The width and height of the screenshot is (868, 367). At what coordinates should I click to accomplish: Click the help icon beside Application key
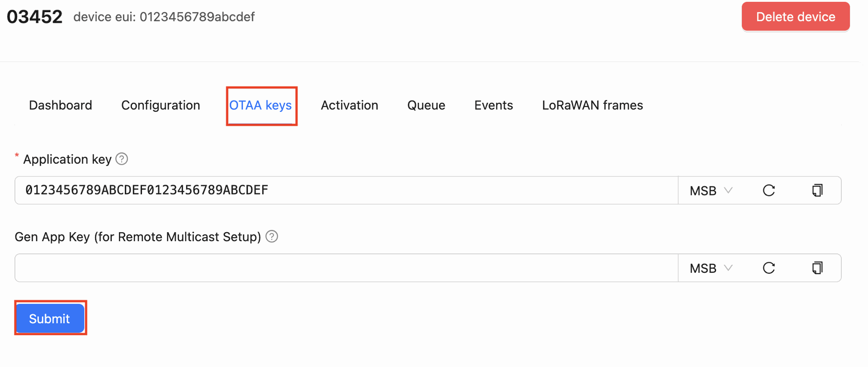click(122, 159)
